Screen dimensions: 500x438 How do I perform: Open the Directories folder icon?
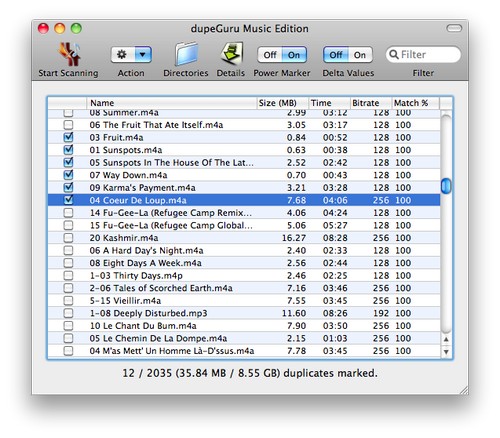[x=186, y=54]
